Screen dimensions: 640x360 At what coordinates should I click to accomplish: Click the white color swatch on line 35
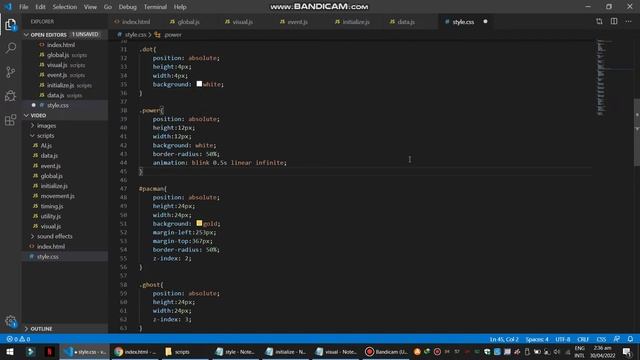pos(199,84)
